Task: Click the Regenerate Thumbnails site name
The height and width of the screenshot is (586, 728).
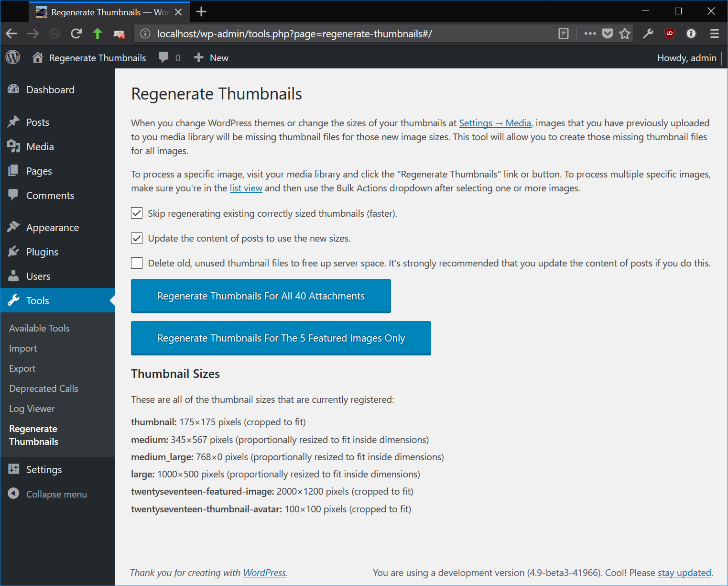Action: coord(98,58)
